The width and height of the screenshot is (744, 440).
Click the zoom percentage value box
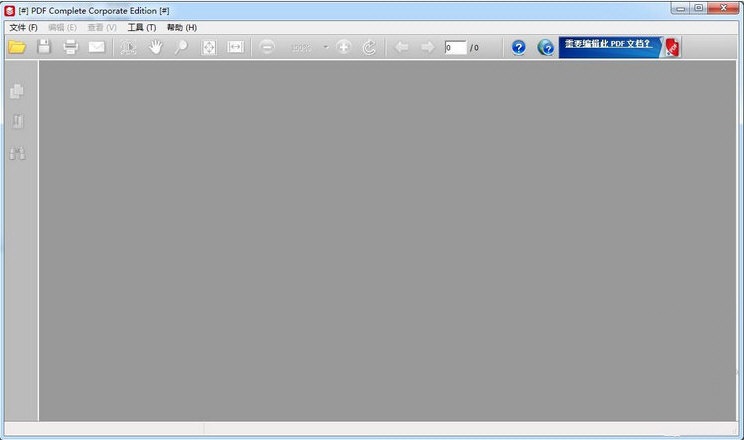pyautogui.click(x=301, y=47)
